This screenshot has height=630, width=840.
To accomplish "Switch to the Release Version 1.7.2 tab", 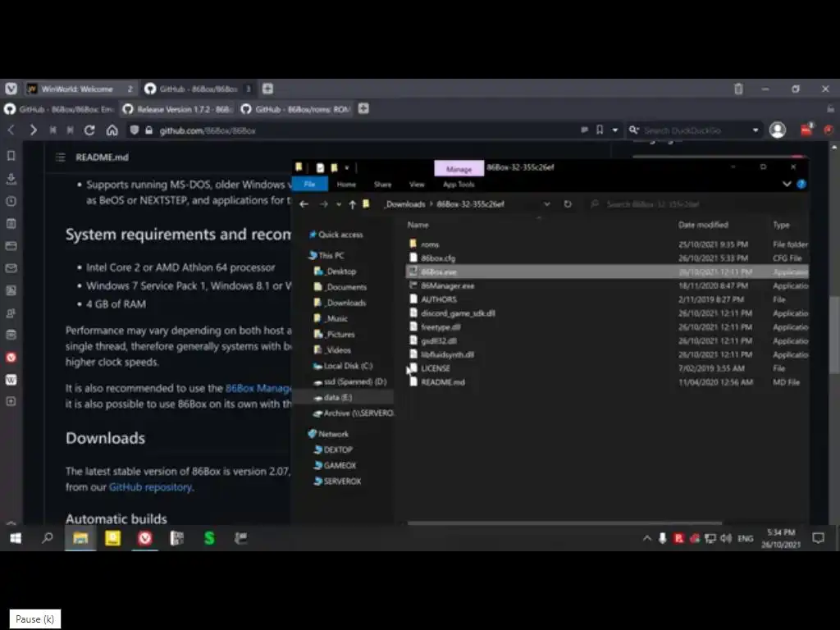I will point(179,109).
